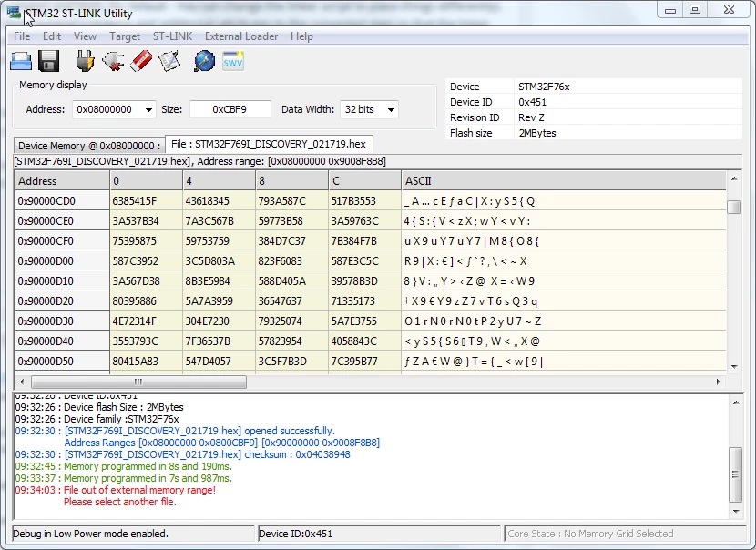Image resolution: width=756 pixels, height=550 pixels.
Task: Click log line 'Memory programmed in 8s and 190ms.'
Action: pyautogui.click(x=148, y=466)
